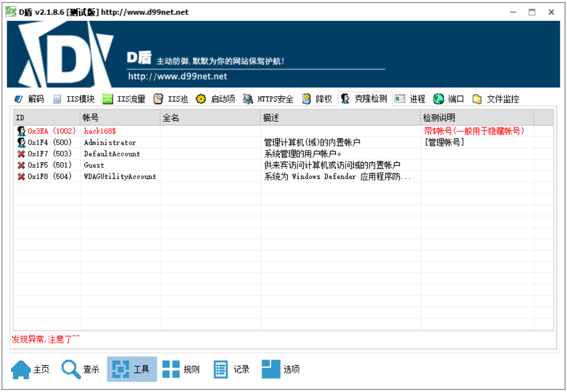The image size is (567, 392).
Task: Click ID cell 0x1F4 (500)
Action: (x=50, y=143)
